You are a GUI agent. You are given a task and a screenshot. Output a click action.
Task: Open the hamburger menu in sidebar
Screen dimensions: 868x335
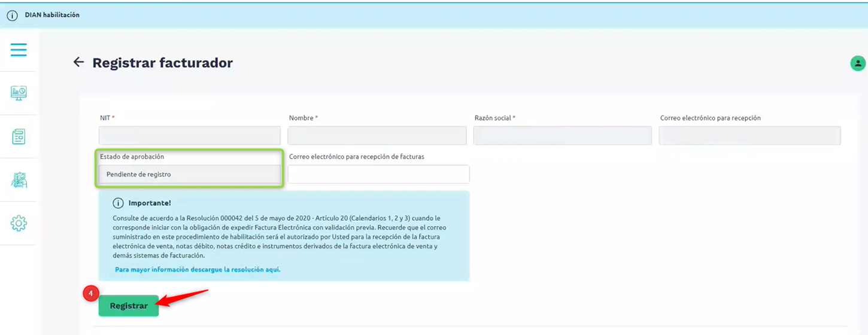click(19, 50)
